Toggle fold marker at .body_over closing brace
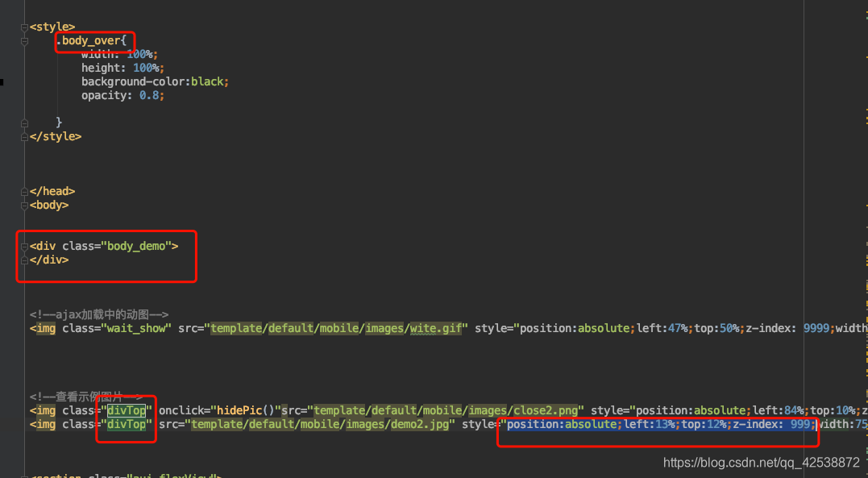 coord(24,123)
